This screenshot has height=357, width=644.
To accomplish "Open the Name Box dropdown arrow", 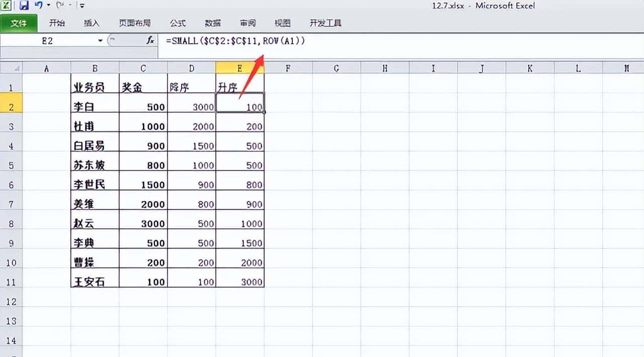I will 101,41.
